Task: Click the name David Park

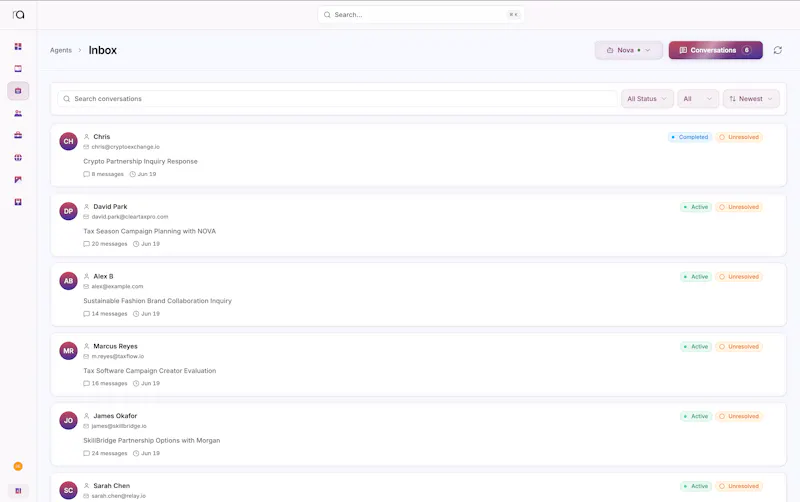Action: (110, 207)
